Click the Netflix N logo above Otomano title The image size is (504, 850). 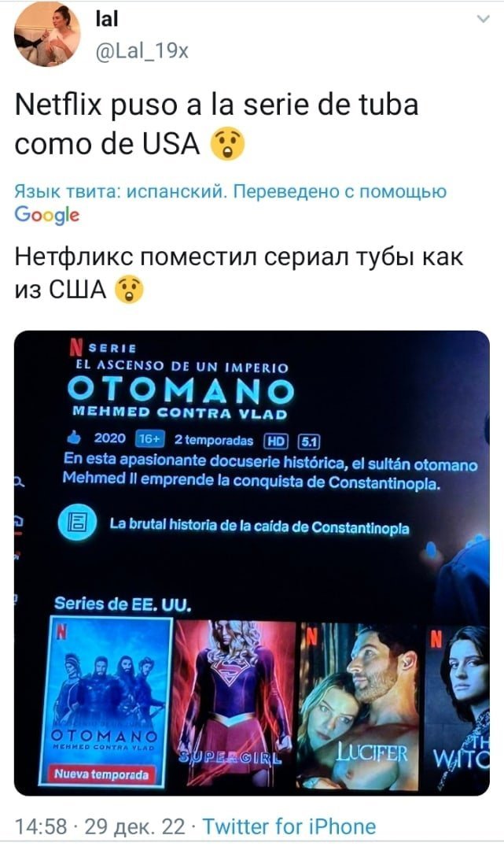[77, 348]
